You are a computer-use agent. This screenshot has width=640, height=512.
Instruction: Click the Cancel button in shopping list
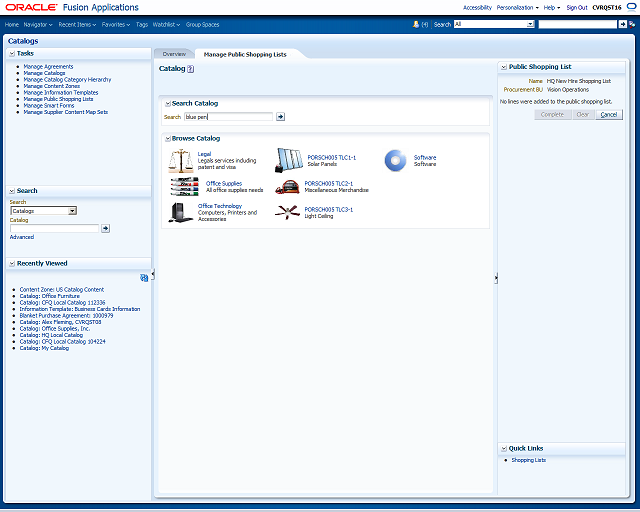point(609,114)
